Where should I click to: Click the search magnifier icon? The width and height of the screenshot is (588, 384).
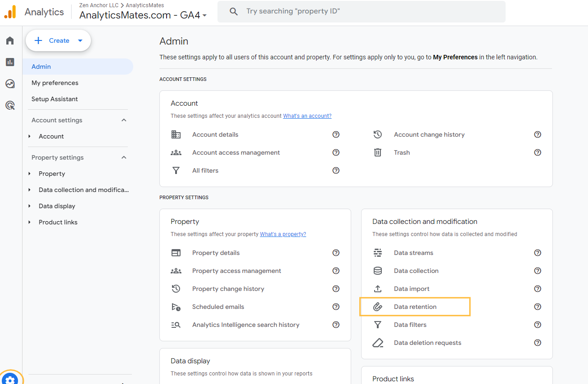pyautogui.click(x=234, y=11)
